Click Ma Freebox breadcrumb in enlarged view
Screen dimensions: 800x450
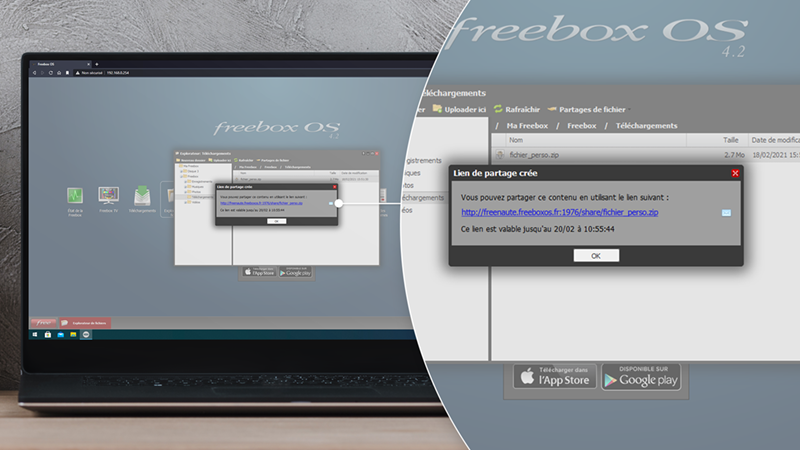tap(527, 126)
